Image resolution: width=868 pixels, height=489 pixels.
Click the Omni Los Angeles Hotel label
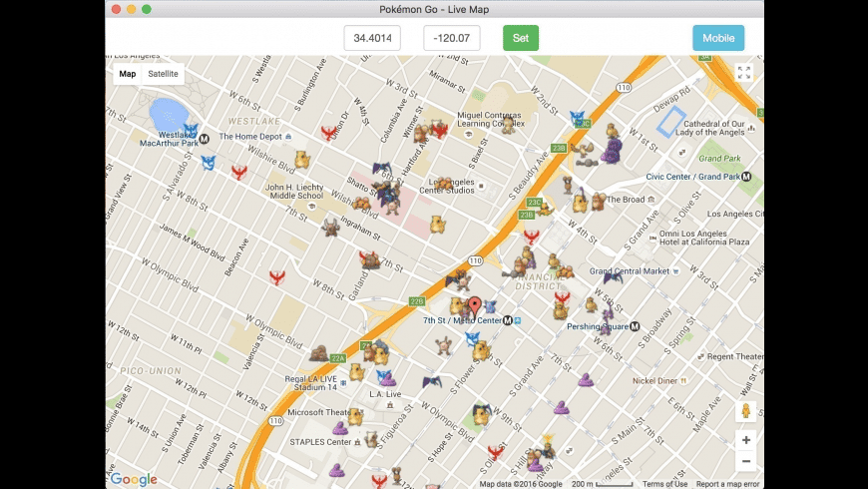tap(704, 238)
